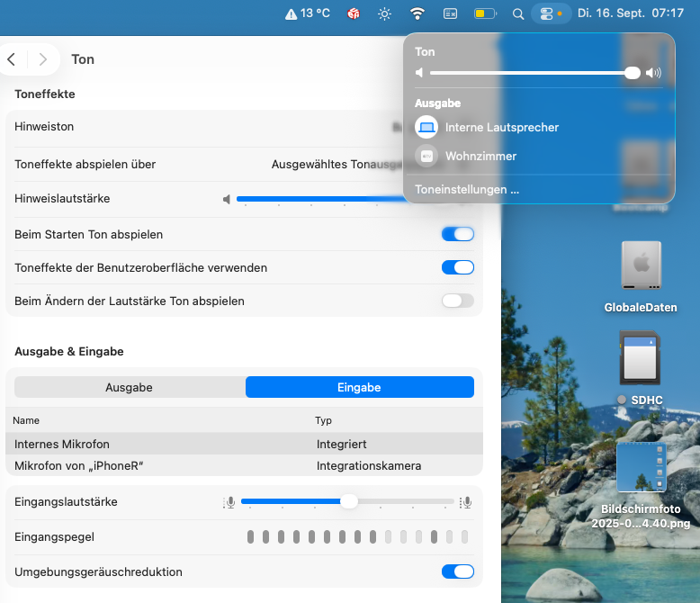Click the Typ column header
Screen dimensions: 700x603
click(x=323, y=420)
